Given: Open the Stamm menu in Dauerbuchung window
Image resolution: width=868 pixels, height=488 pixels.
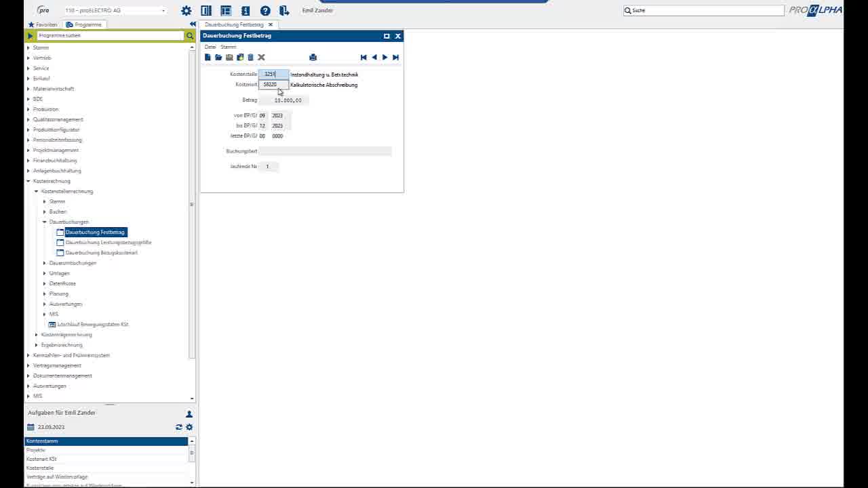Looking at the screenshot, I should 229,47.
